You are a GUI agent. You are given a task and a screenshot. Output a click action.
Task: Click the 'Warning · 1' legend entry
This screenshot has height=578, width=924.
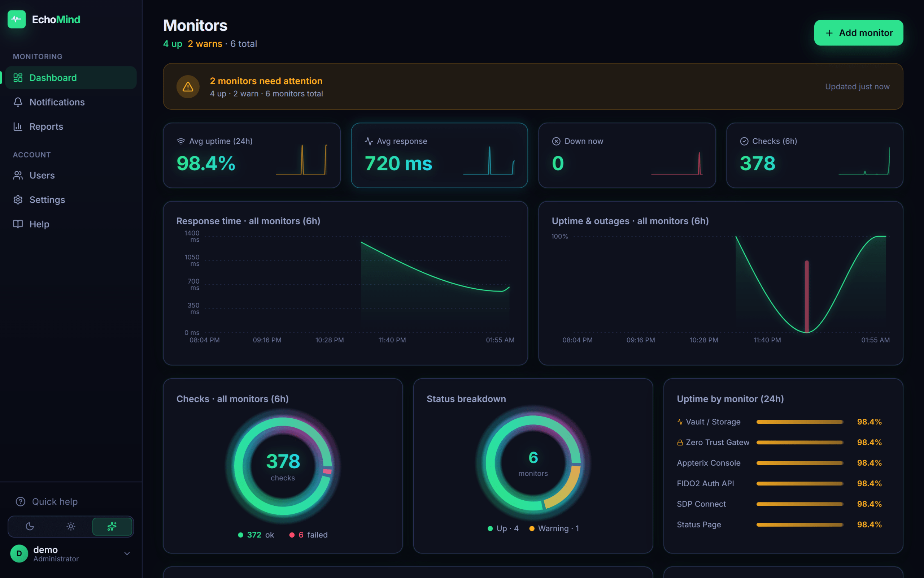[x=554, y=528]
